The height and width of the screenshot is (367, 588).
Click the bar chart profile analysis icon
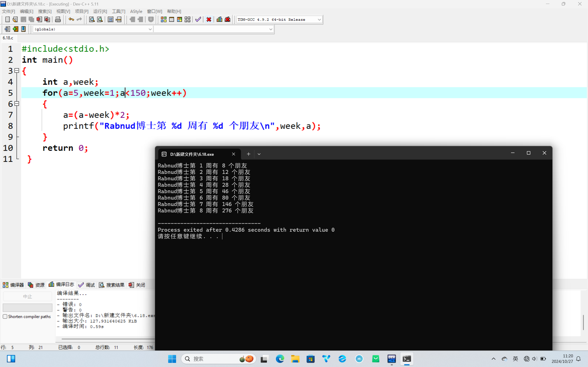[x=219, y=19]
